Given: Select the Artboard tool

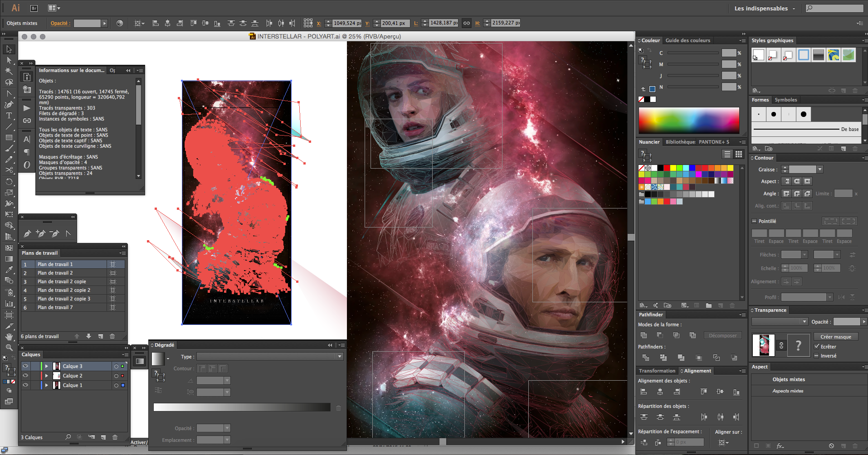Looking at the screenshot, I should click(9, 314).
